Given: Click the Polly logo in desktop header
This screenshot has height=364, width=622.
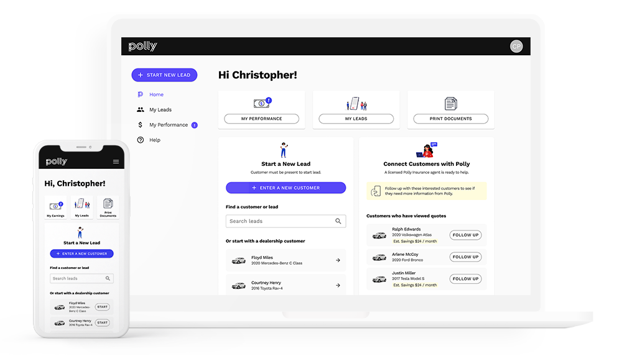Looking at the screenshot, I should [142, 47].
